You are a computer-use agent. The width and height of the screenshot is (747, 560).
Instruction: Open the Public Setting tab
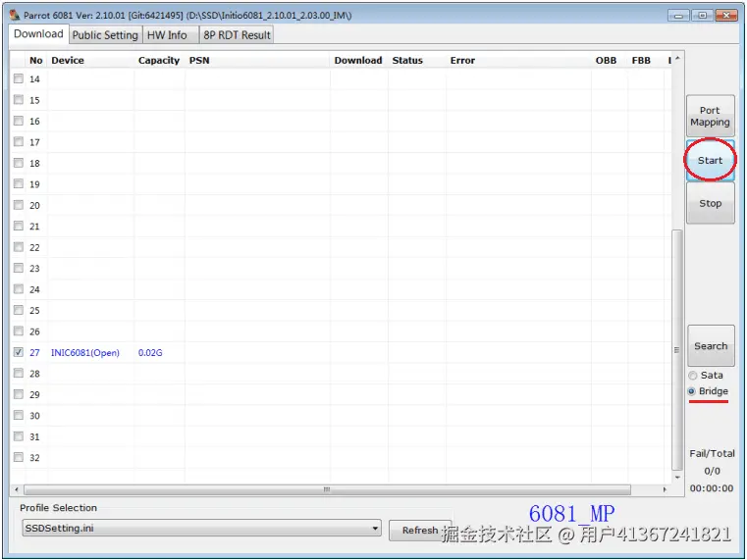coord(105,34)
